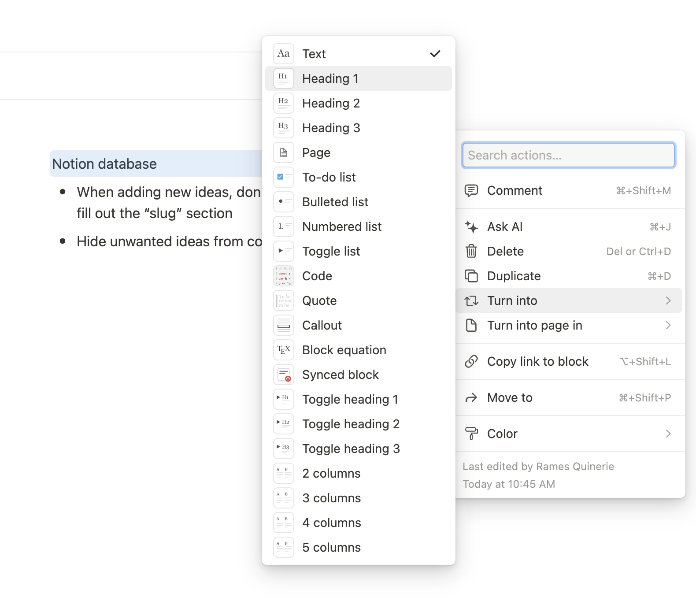Click the Toggle list arrow icon
696x616 pixels.
(x=284, y=251)
